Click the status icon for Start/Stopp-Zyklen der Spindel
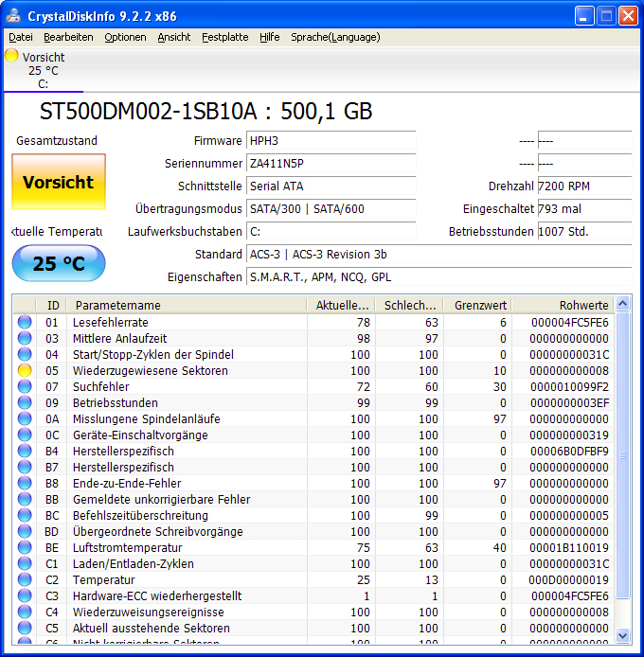The width and height of the screenshot is (644, 657). point(25,354)
